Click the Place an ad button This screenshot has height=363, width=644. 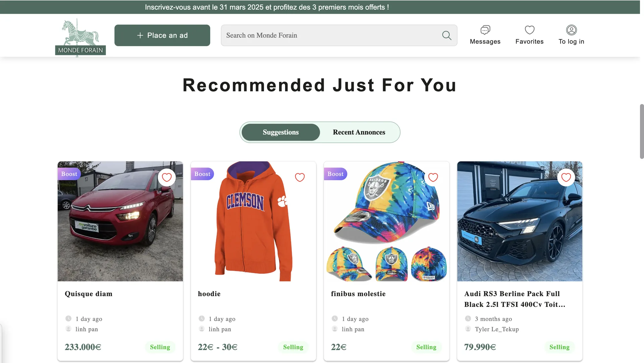(x=162, y=35)
